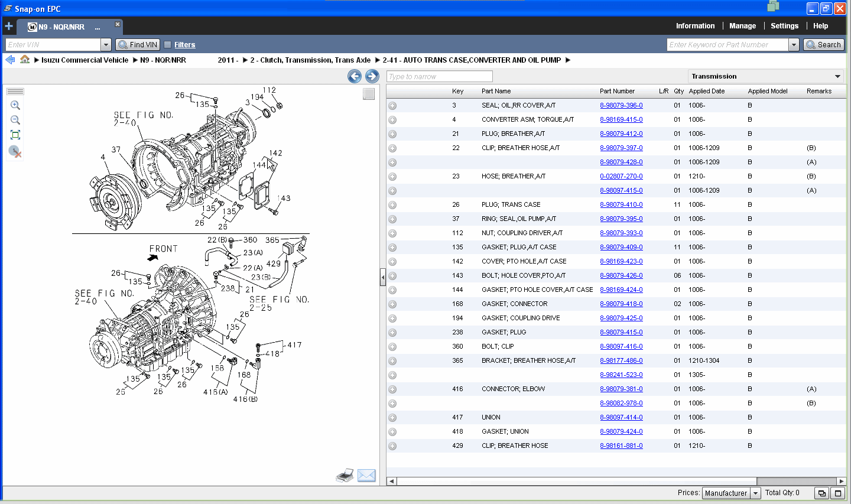Image resolution: width=851 pixels, height=504 pixels.
Task: Expand the Prices Manufacturer dropdown
Action: click(755, 493)
